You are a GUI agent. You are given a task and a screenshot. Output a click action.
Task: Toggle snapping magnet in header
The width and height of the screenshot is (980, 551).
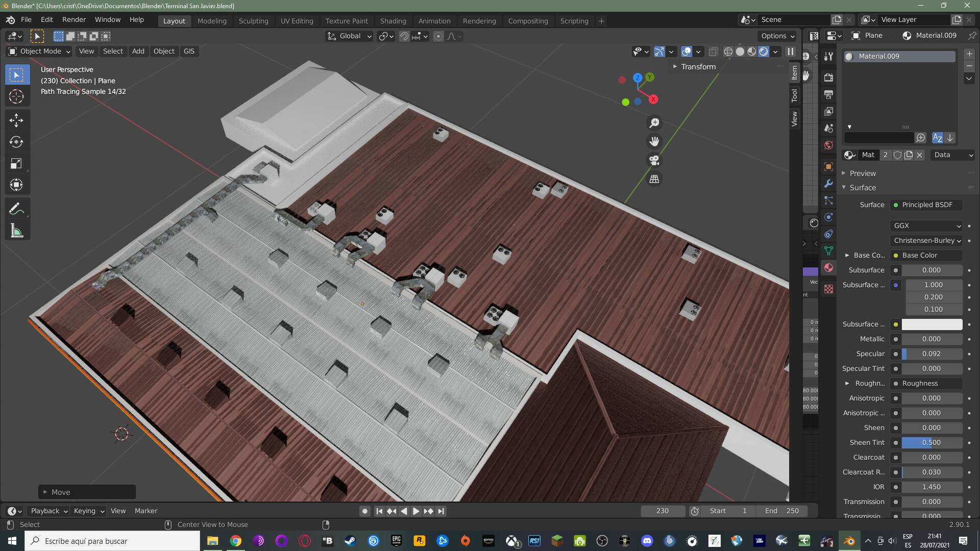[404, 36]
